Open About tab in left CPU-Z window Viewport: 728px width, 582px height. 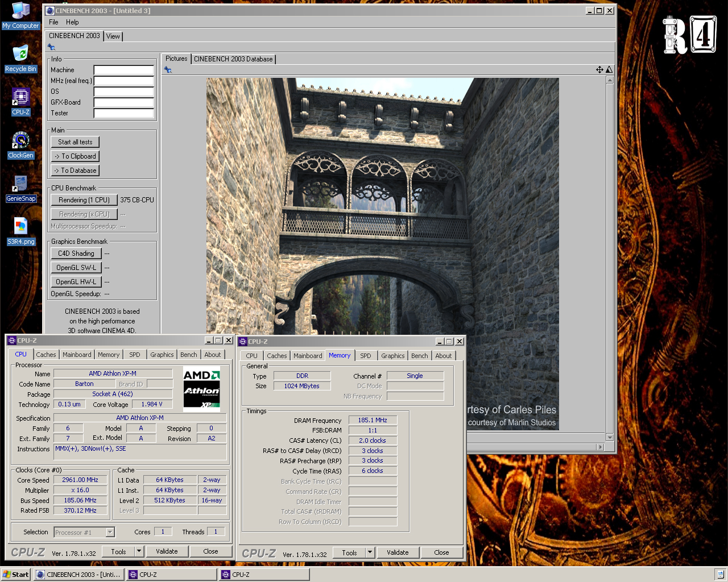(213, 355)
